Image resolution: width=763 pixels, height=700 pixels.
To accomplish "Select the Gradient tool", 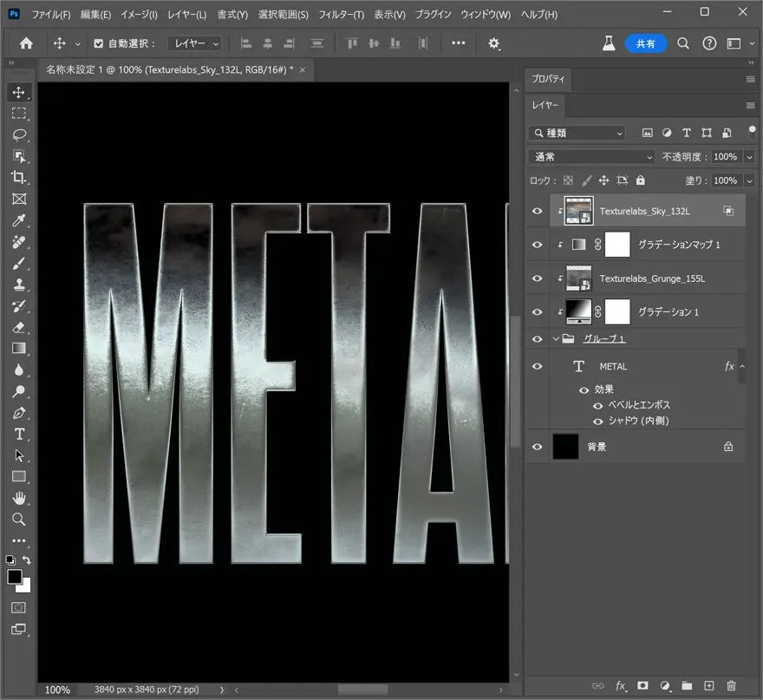I will point(18,349).
